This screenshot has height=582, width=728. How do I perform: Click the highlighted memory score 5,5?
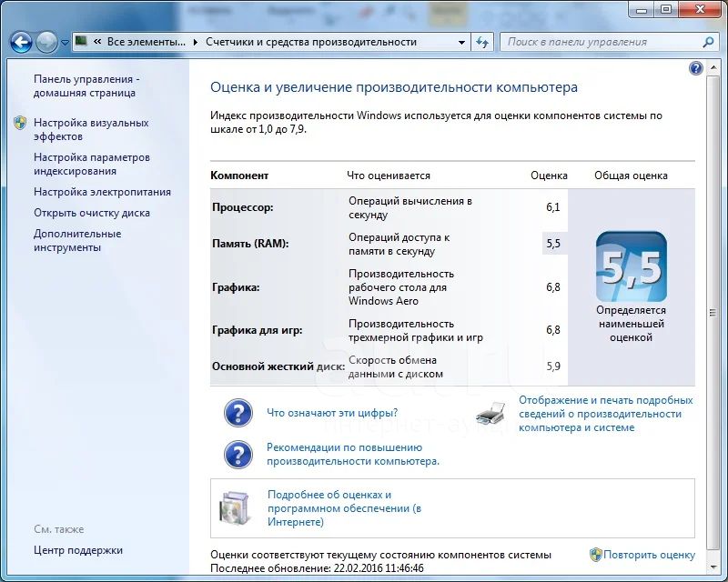pyautogui.click(x=553, y=244)
